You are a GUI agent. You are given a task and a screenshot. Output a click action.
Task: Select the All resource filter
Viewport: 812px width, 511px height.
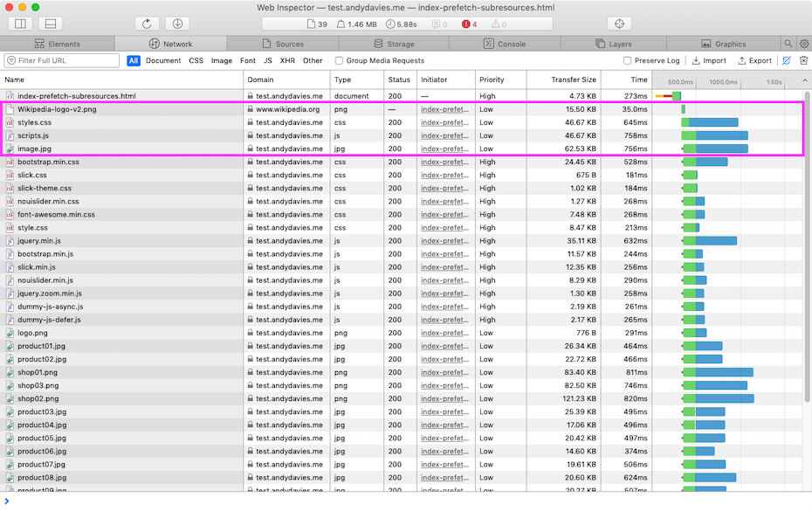click(x=134, y=60)
